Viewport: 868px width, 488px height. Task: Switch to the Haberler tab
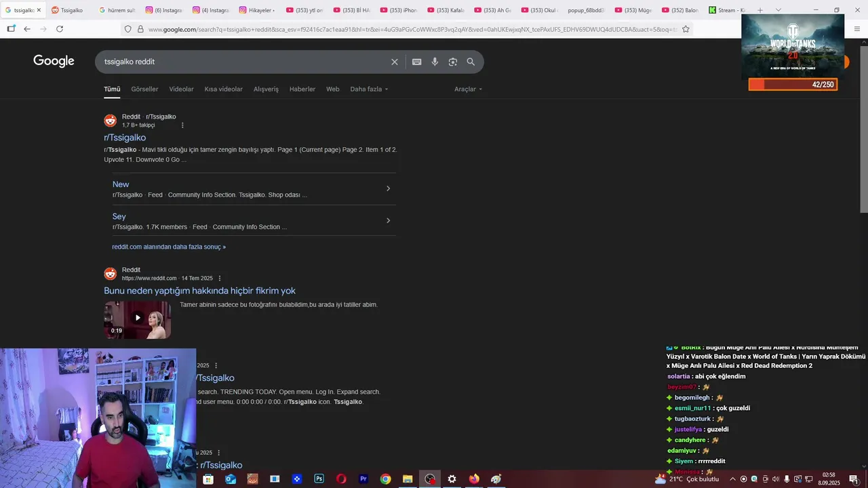(302, 89)
